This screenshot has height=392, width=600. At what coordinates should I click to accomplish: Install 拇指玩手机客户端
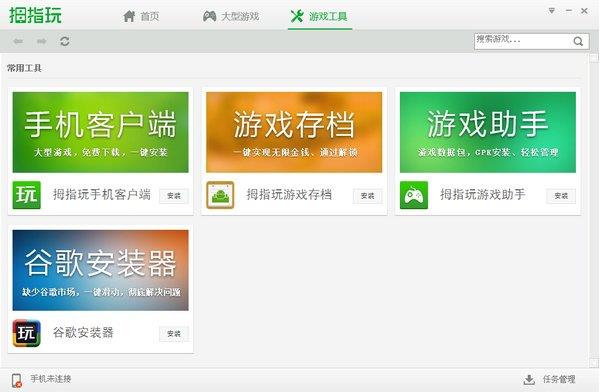point(174,196)
